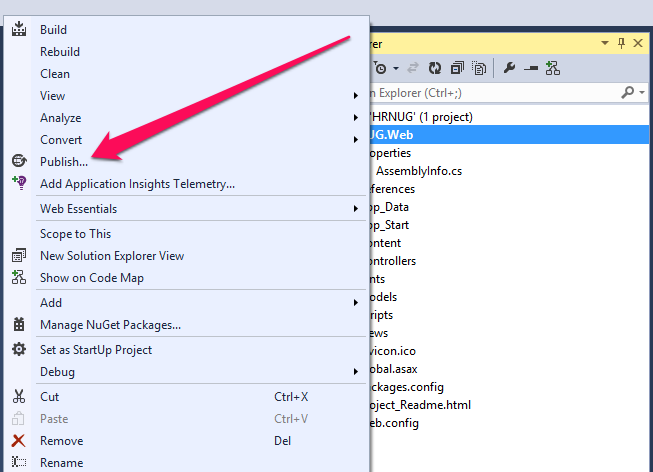Select the Content folder

point(385,243)
